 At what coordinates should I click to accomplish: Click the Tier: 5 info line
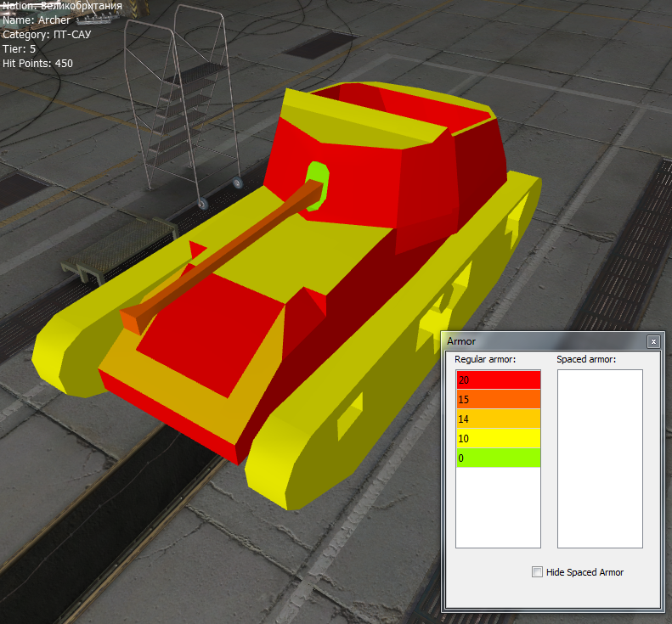point(19,49)
